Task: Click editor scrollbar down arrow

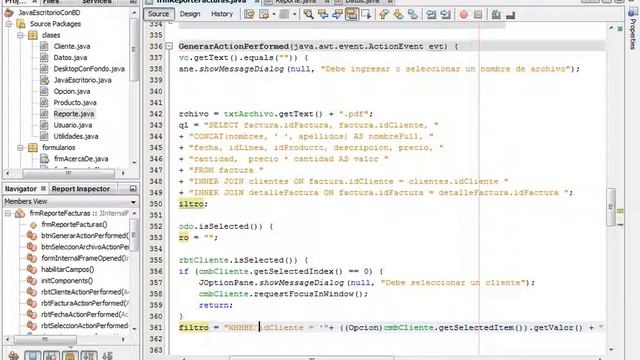Action: coord(611,350)
